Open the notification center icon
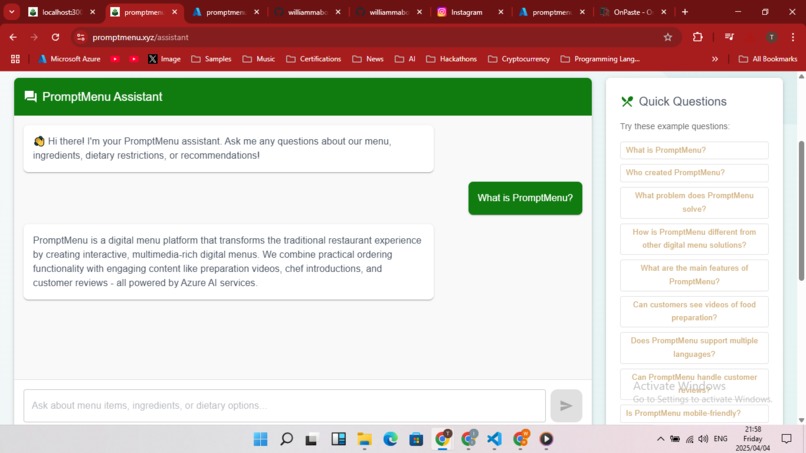806x453 pixels. click(x=786, y=439)
